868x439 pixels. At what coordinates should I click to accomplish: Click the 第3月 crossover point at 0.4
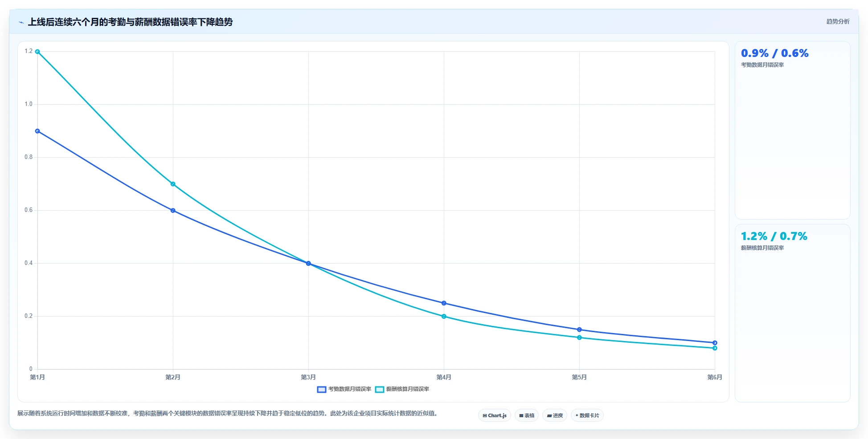click(308, 263)
